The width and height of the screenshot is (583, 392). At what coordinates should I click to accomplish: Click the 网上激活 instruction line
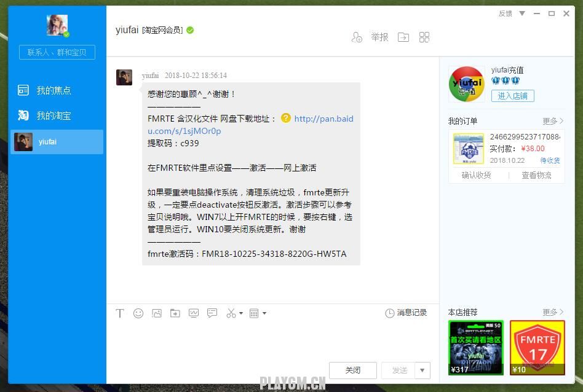(x=232, y=168)
